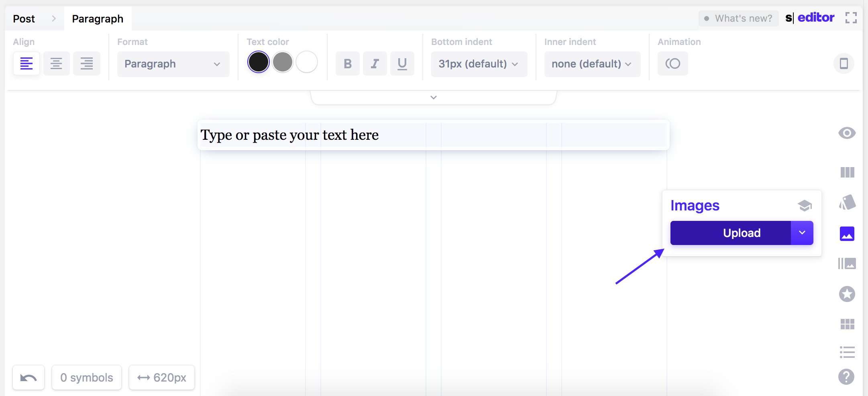Switch to mobile preview view
This screenshot has width=868, height=396.
coord(844,63)
